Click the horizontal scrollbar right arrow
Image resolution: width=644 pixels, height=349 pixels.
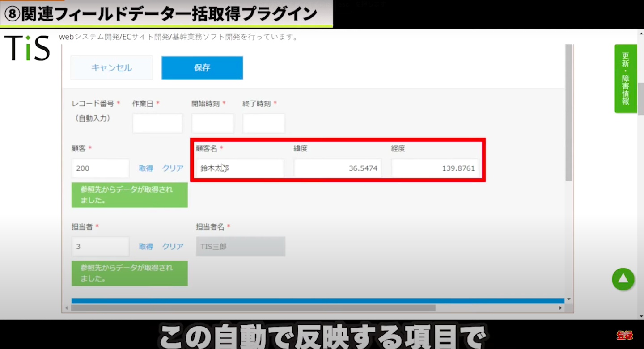click(x=560, y=308)
